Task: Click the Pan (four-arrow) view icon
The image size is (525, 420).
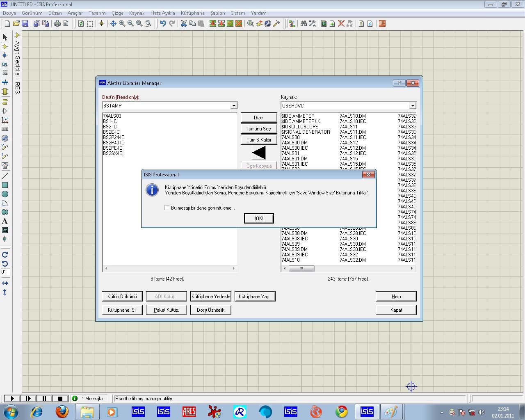Action: pos(113,23)
